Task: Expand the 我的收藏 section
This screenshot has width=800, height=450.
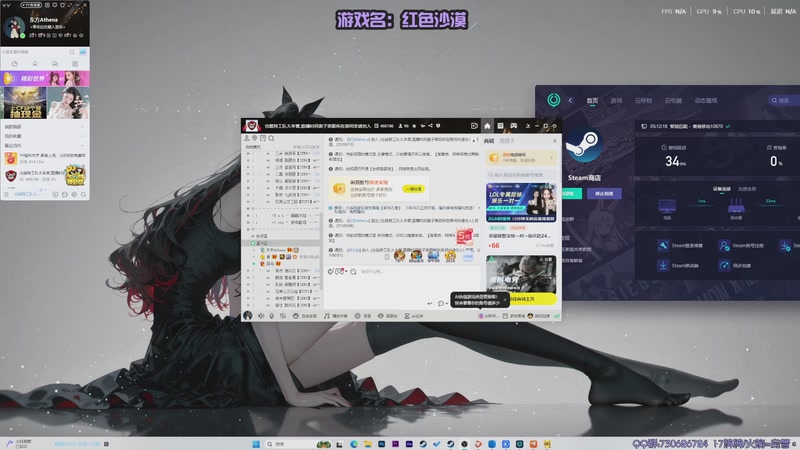Action: click(x=45, y=136)
